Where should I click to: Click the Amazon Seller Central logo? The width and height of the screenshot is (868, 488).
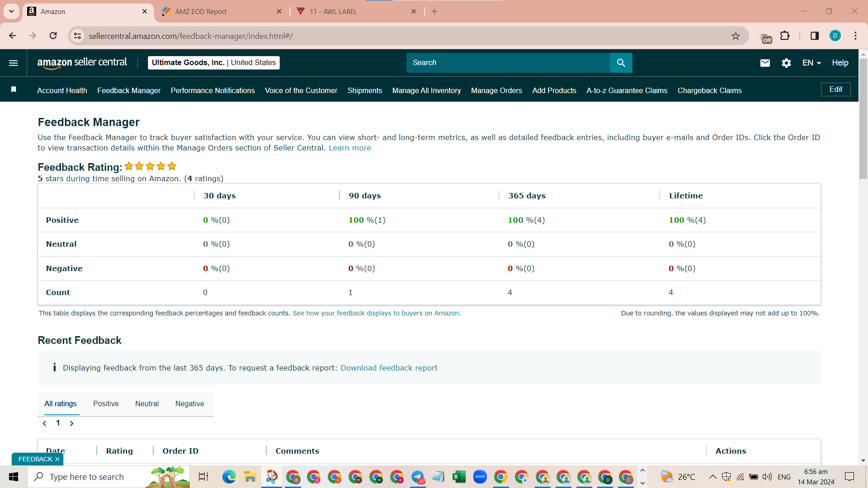82,63
